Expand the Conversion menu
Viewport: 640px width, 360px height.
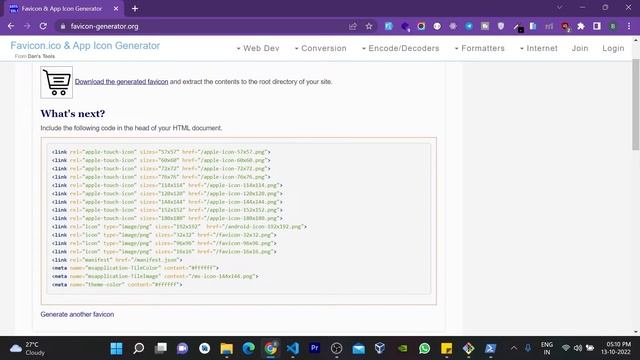tap(320, 48)
